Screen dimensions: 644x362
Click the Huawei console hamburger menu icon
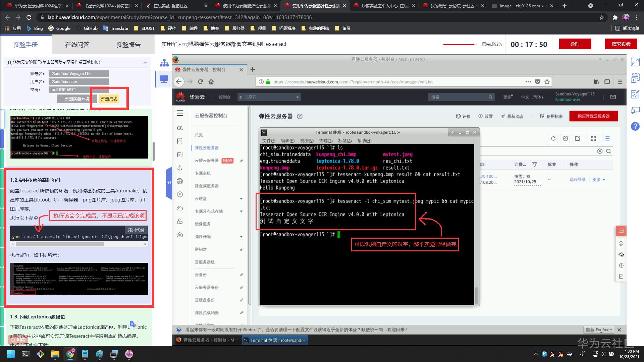coord(180,113)
